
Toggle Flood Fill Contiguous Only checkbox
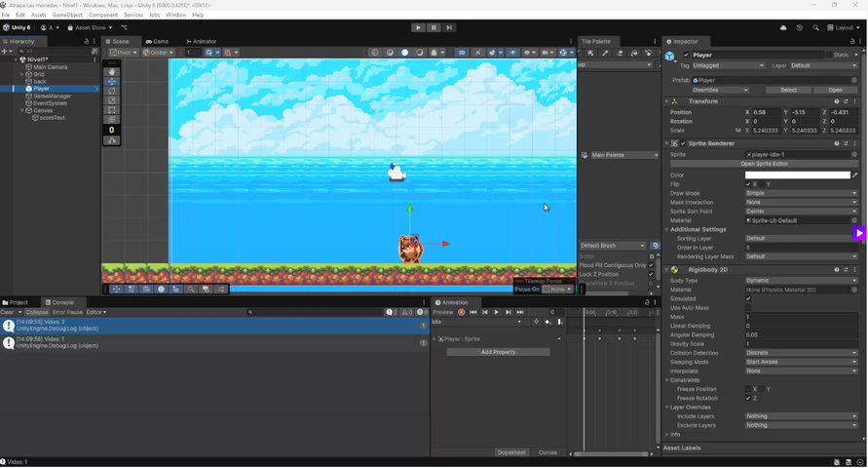tap(651, 265)
